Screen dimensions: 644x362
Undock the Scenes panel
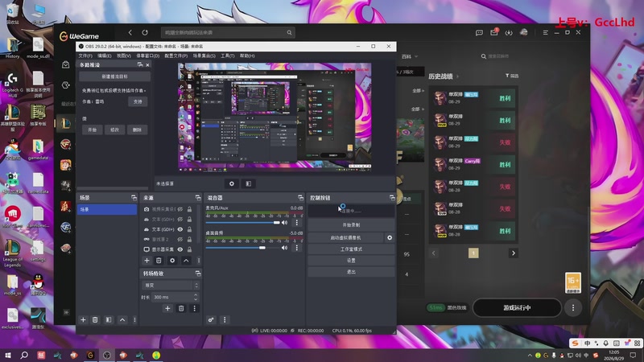coord(134,197)
